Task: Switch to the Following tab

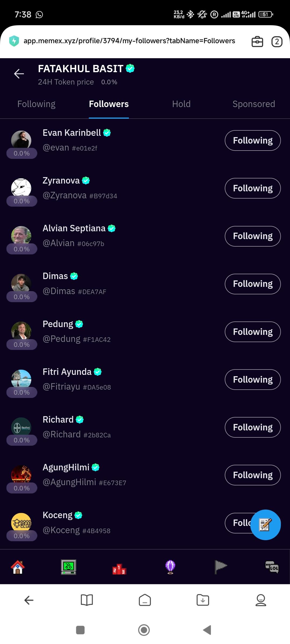Action: pyautogui.click(x=36, y=104)
